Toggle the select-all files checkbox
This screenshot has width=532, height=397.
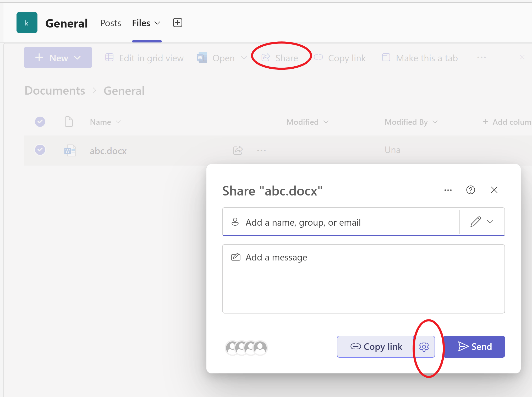(x=40, y=122)
